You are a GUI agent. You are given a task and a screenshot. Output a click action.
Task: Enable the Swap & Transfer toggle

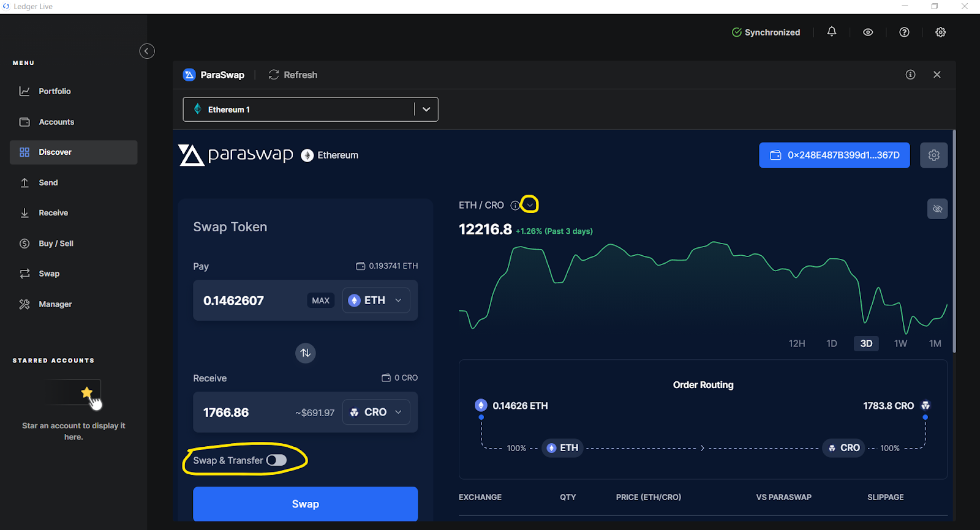[x=276, y=460]
